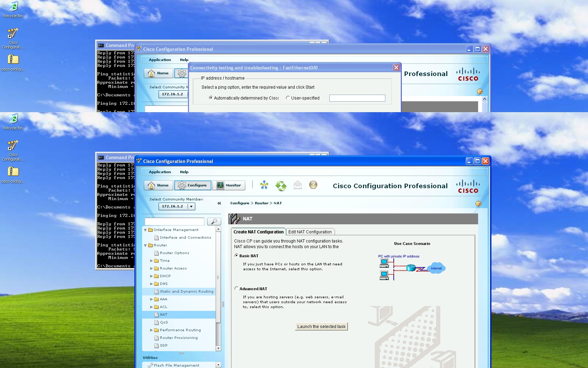Close the Connectivity testing dialog
Image resolution: width=588 pixels, height=368 pixels.
point(396,68)
